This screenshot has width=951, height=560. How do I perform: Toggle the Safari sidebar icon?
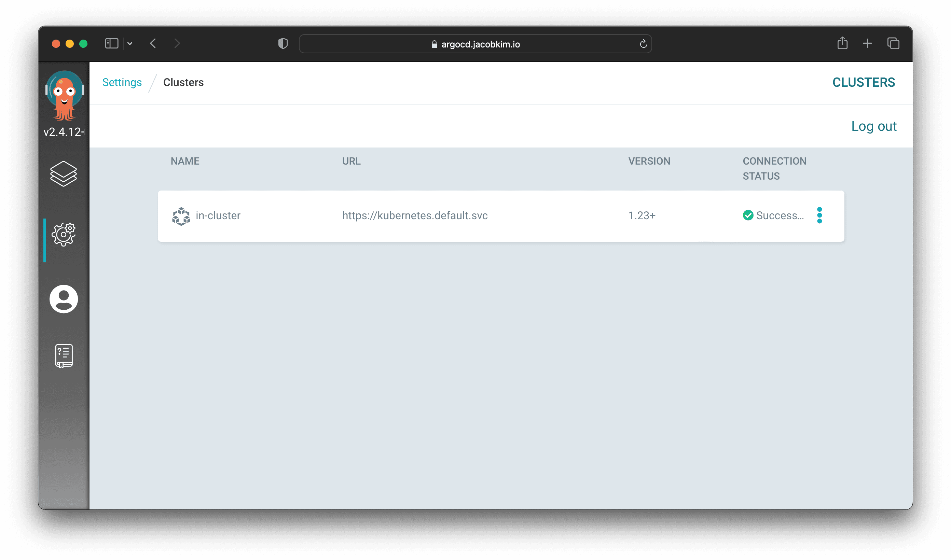tap(111, 43)
